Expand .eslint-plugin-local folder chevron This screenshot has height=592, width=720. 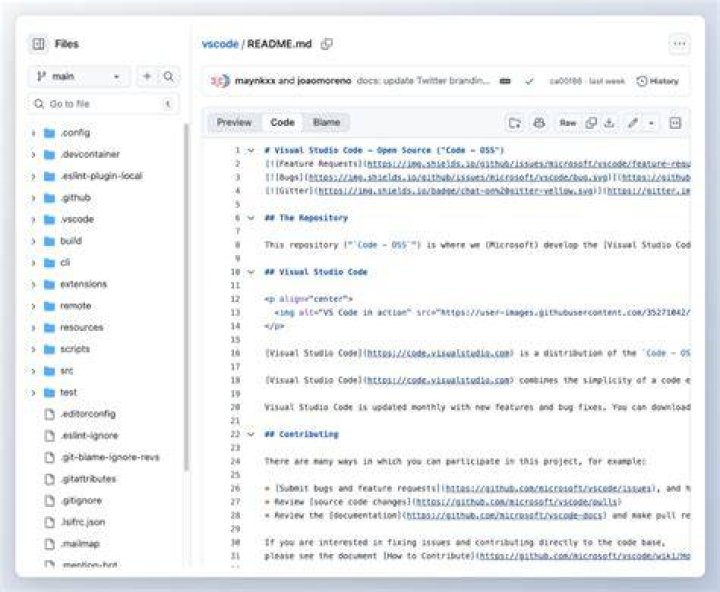[x=34, y=176]
